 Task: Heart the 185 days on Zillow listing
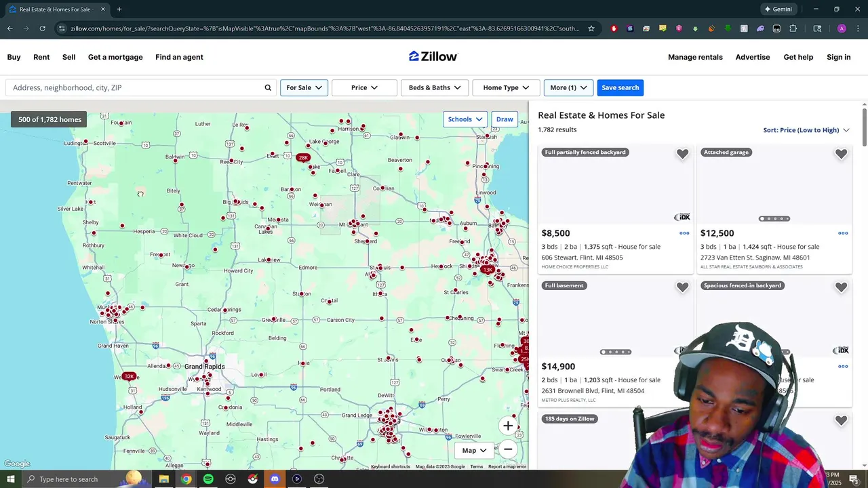point(841,421)
